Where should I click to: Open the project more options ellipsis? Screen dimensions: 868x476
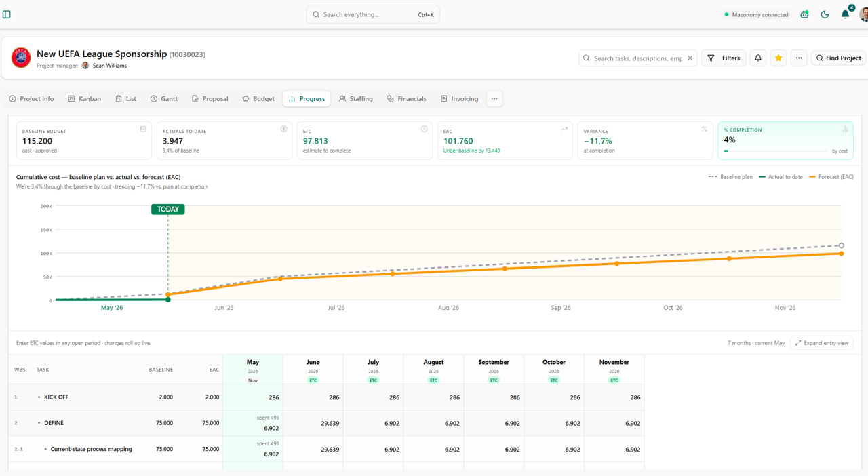tap(799, 58)
